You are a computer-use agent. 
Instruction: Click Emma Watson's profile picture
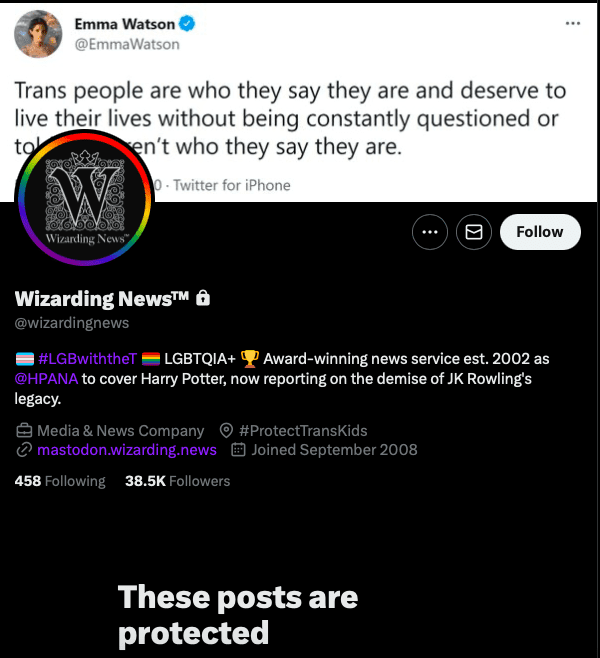click(38, 34)
